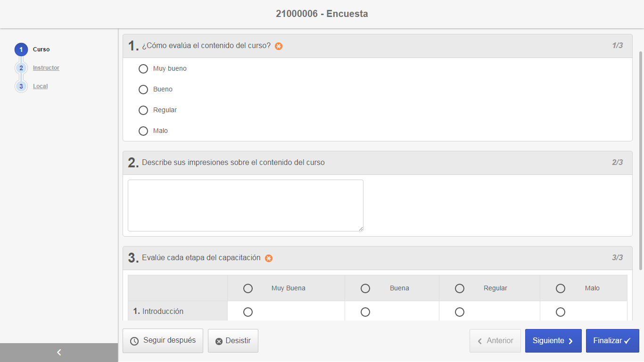Image resolution: width=644 pixels, height=362 pixels.
Task: Click the "Seguir después" button
Action: click(163, 340)
